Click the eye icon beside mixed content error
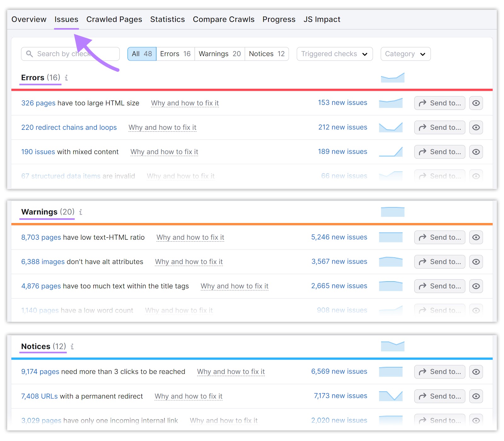The image size is (504, 441). pyautogui.click(x=476, y=152)
